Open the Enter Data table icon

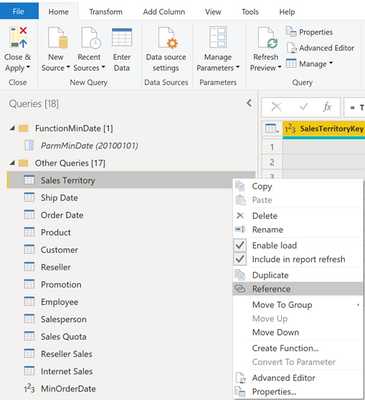pos(122,37)
